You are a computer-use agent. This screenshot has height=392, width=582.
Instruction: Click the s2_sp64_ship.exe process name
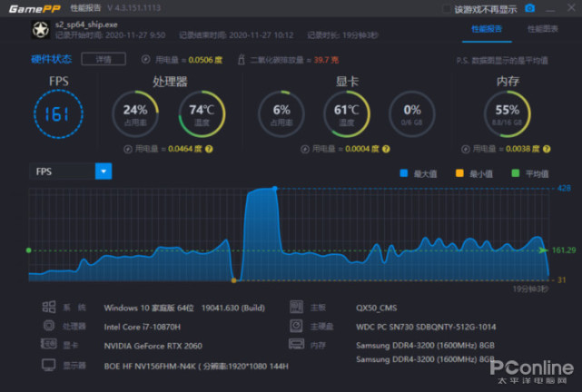coord(86,24)
